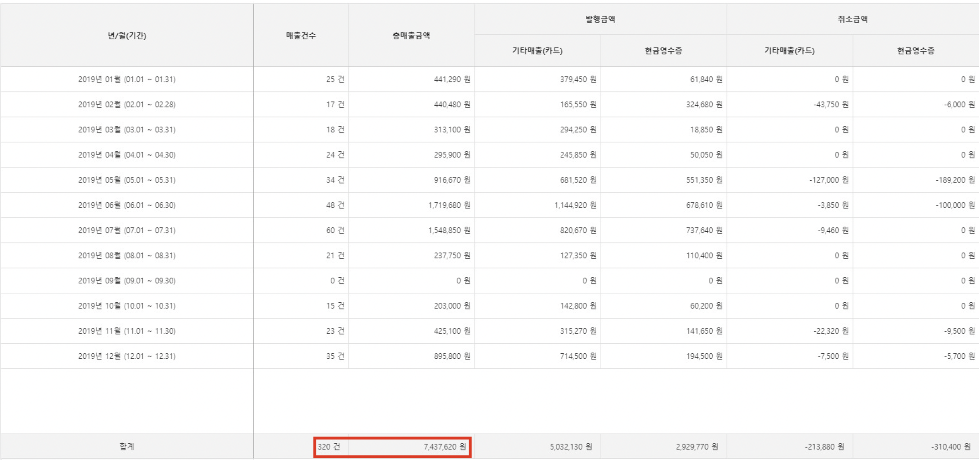
Task: Click the 발행금액 group header
Action: [600, 19]
